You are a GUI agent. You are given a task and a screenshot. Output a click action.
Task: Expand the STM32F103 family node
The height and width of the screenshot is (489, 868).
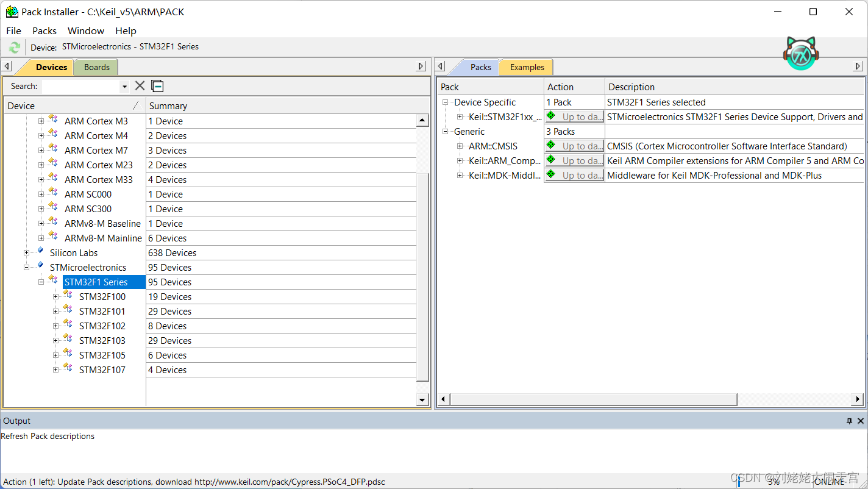55,340
